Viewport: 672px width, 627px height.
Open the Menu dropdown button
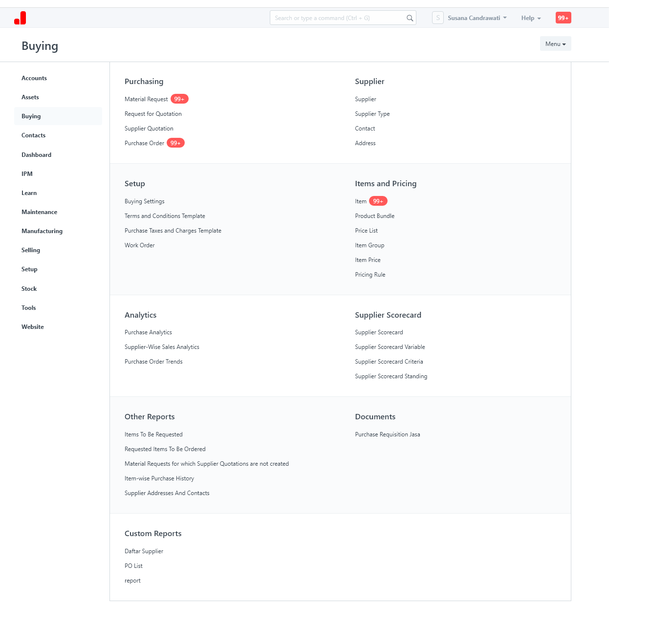[555, 44]
